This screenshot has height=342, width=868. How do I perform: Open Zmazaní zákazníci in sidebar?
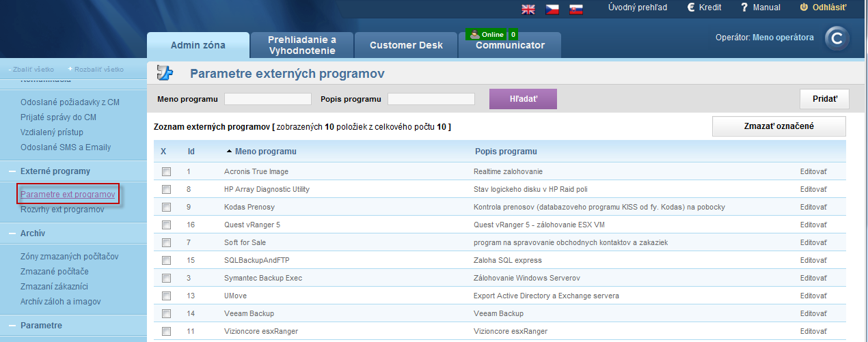click(x=54, y=287)
